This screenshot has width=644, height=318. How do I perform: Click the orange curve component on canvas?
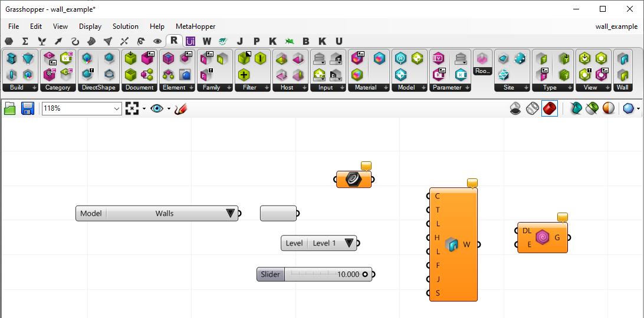coord(354,180)
